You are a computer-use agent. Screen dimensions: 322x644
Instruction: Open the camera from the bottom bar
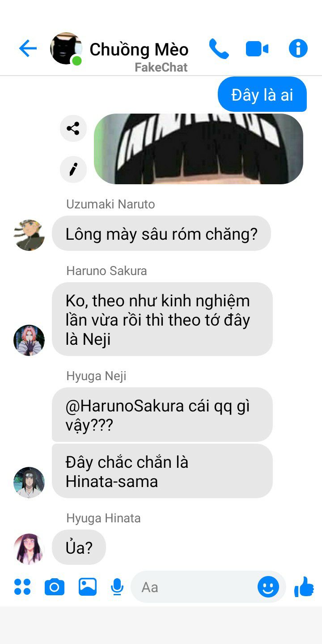coord(55,587)
